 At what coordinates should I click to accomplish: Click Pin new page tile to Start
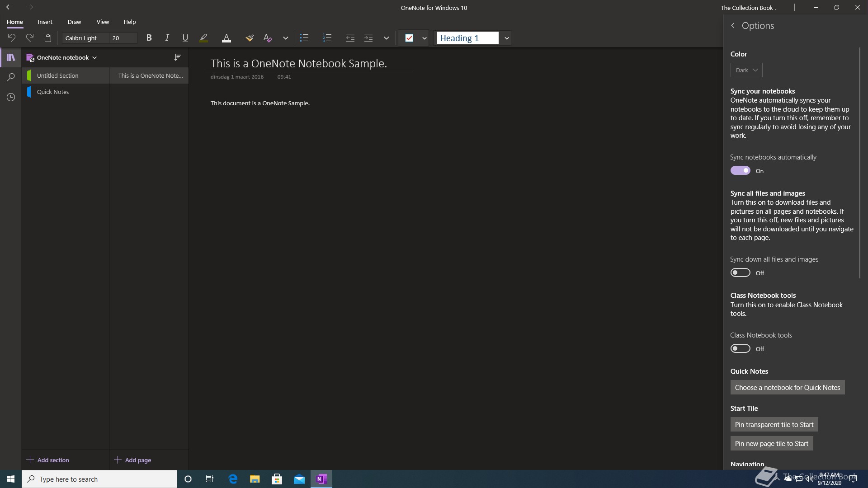(772, 443)
